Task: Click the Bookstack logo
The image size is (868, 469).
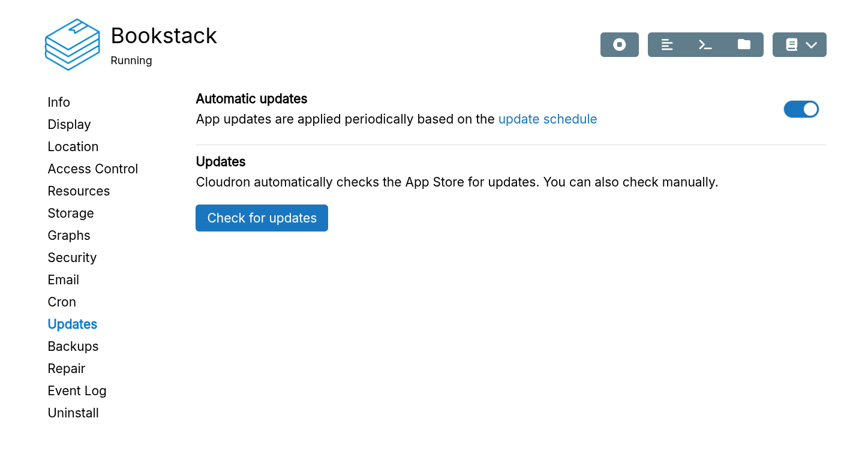Action: (72, 44)
